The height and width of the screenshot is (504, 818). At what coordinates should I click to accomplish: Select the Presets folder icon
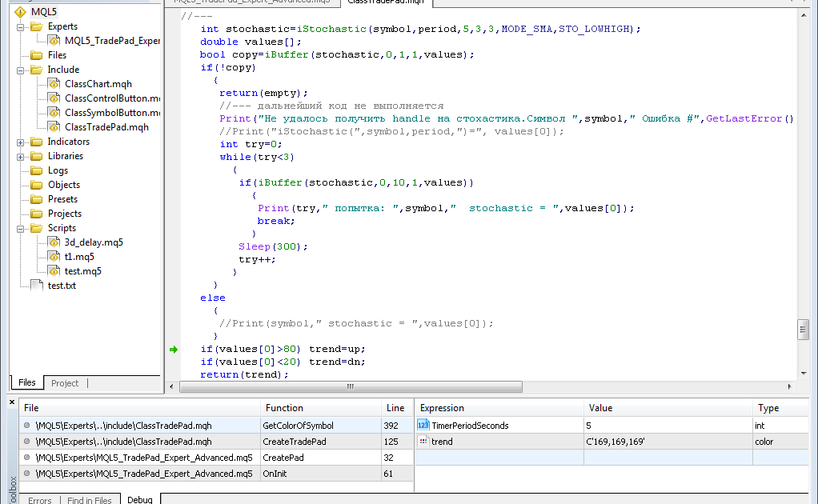pos(37,199)
